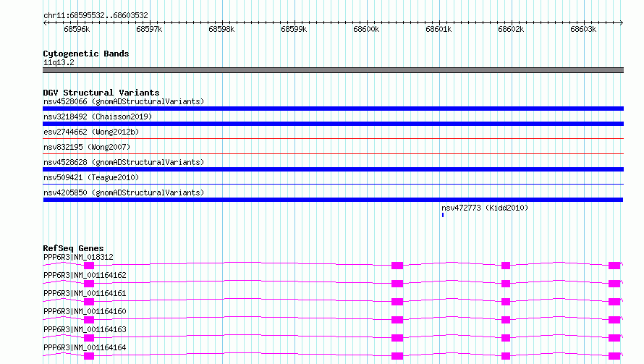The image size is (644, 364).
Task: Open the Cytogenetic Bands track title
Action: (x=86, y=54)
